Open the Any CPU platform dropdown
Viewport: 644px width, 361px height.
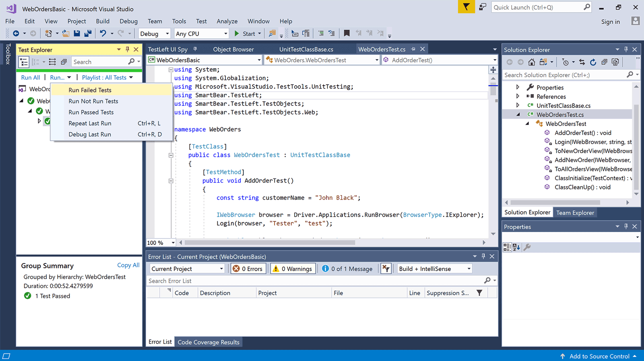coord(201,34)
